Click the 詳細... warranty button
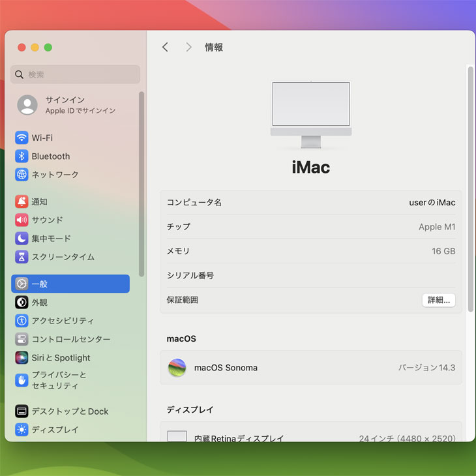The image size is (476, 476). pos(439,300)
